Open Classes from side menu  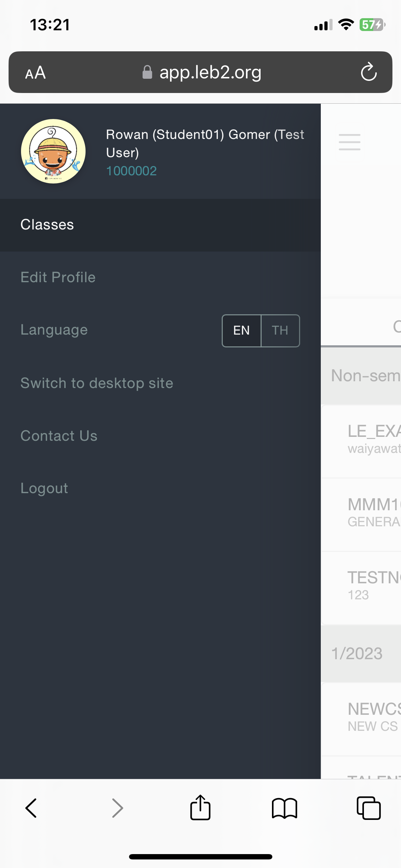click(x=47, y=225)
